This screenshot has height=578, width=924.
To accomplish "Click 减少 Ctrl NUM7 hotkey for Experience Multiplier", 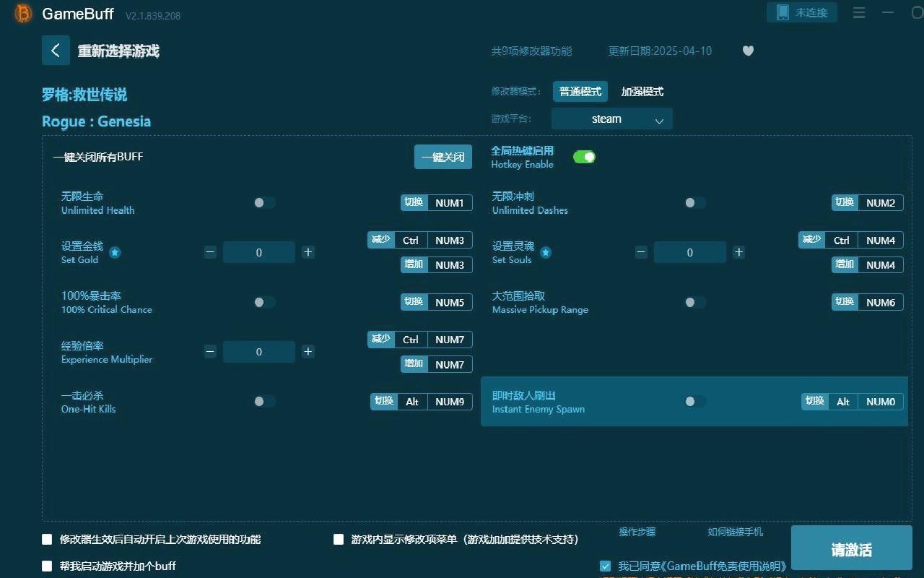I will pyautogui.click(x=420, y=340).
